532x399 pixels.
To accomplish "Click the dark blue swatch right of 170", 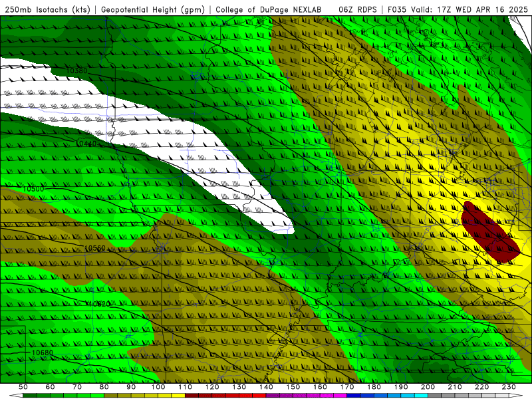I will click(x=354, y=396).
